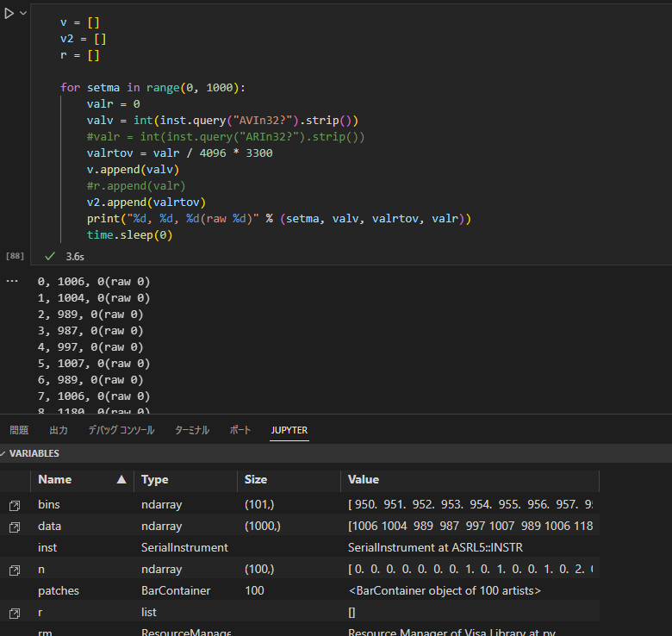Open cell output actions ellipsis menu

click(x=12, y=281)
